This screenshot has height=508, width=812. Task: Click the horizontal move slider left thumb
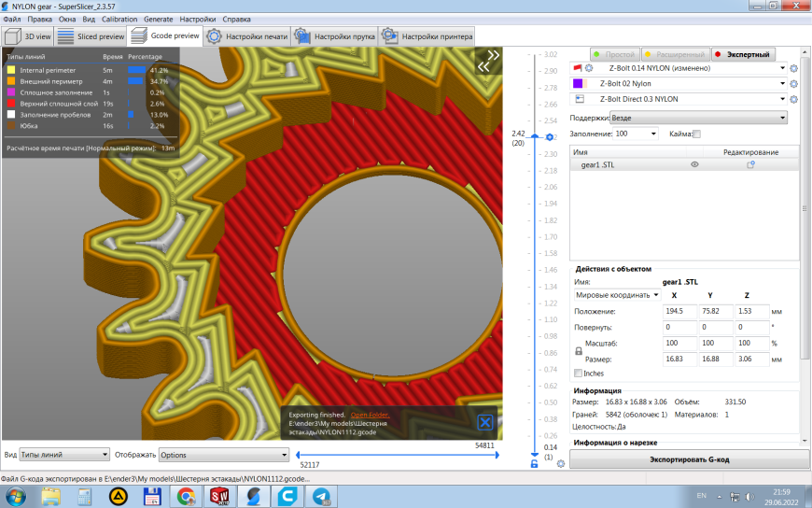(298, 455)
